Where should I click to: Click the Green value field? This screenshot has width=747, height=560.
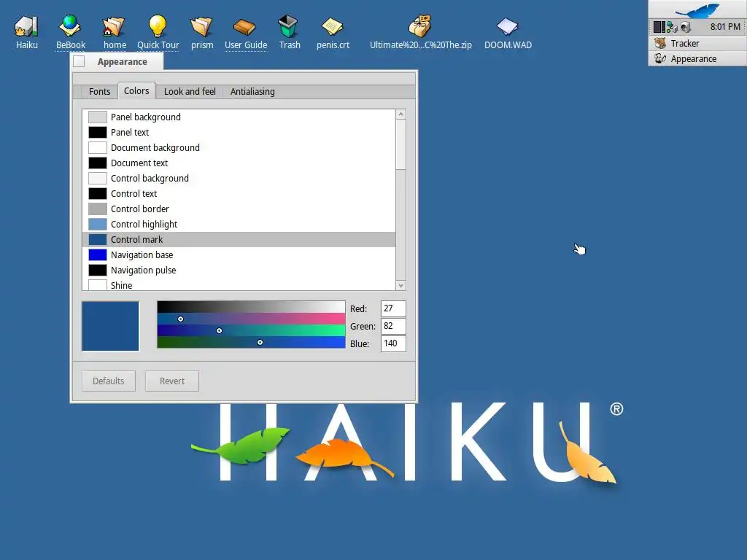coord(393,326)
